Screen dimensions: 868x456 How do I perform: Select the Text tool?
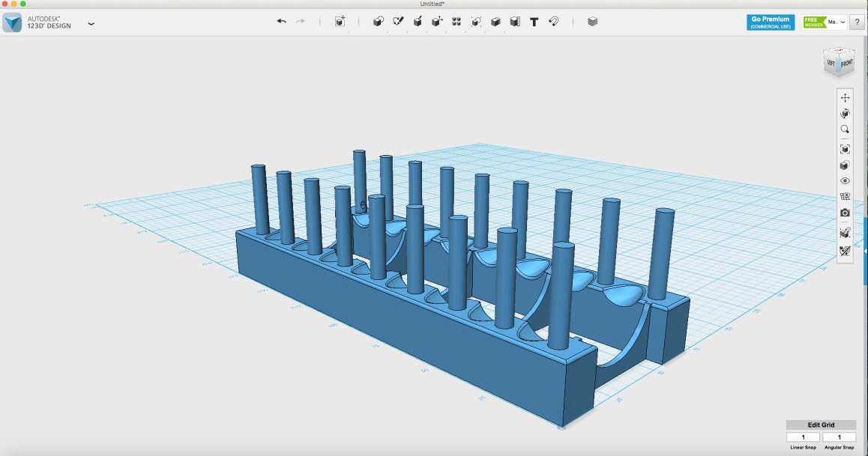tap(534, 22)
